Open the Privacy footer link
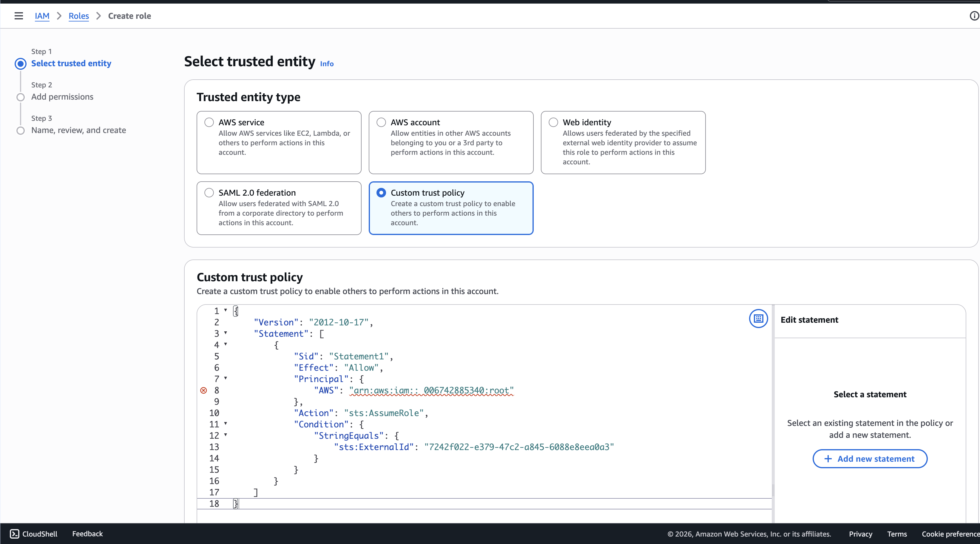 coord(861,534)
